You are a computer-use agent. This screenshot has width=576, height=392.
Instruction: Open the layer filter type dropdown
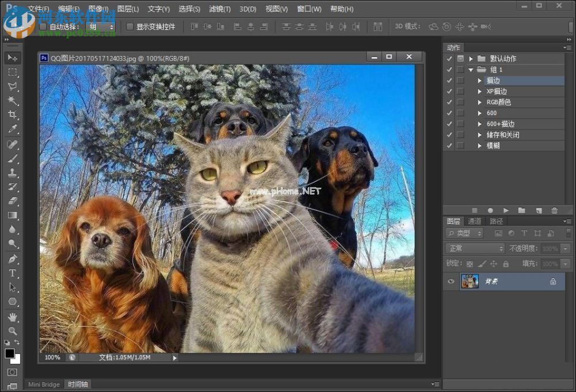(466, 233)
